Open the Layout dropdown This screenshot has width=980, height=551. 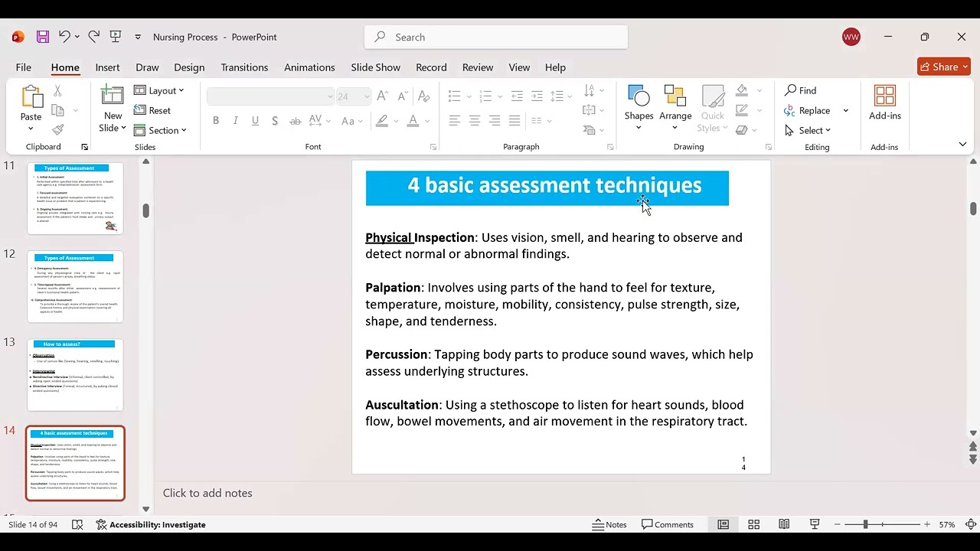point(159,90)
